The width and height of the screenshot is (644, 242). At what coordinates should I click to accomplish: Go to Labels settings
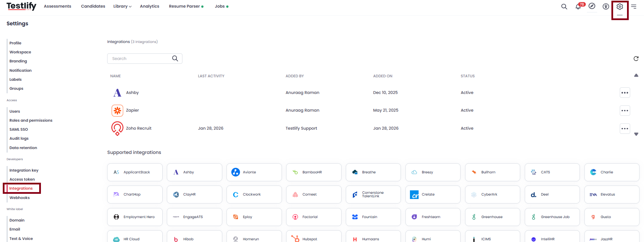click(15, 79)
